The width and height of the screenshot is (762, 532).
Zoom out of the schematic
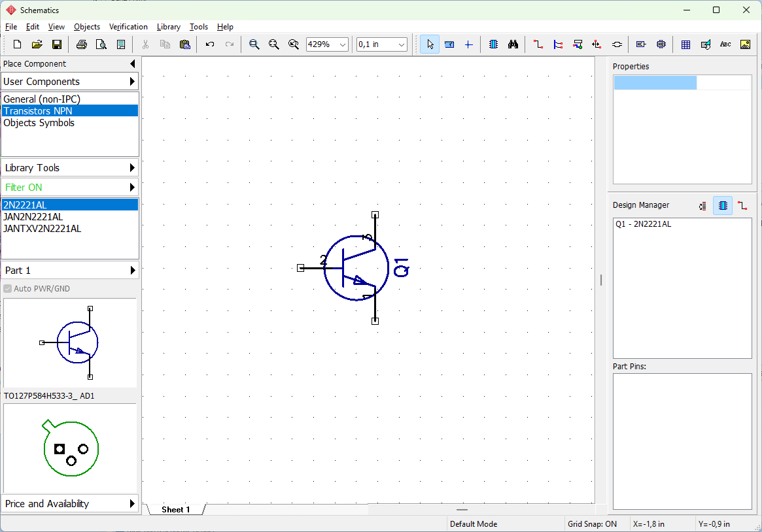tap(273, 44)
